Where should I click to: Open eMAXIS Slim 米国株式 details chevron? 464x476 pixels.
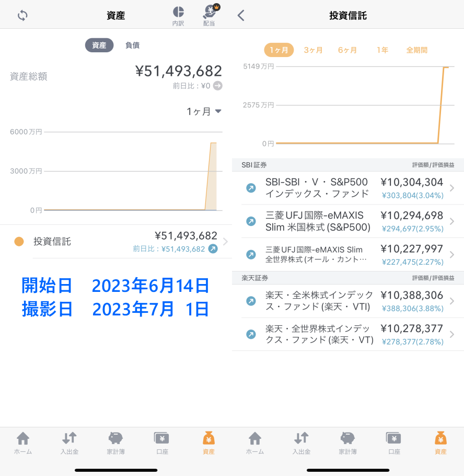tap(452, 221)
